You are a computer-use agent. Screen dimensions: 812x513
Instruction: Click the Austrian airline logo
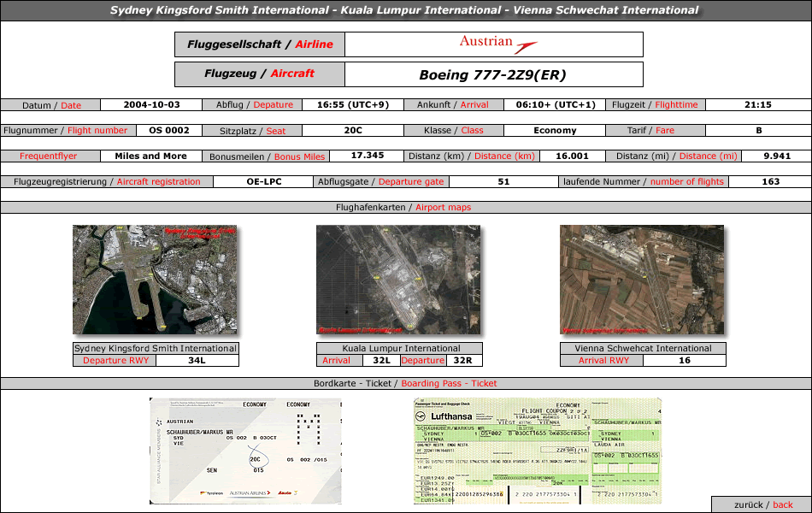(x=498, y=44)
